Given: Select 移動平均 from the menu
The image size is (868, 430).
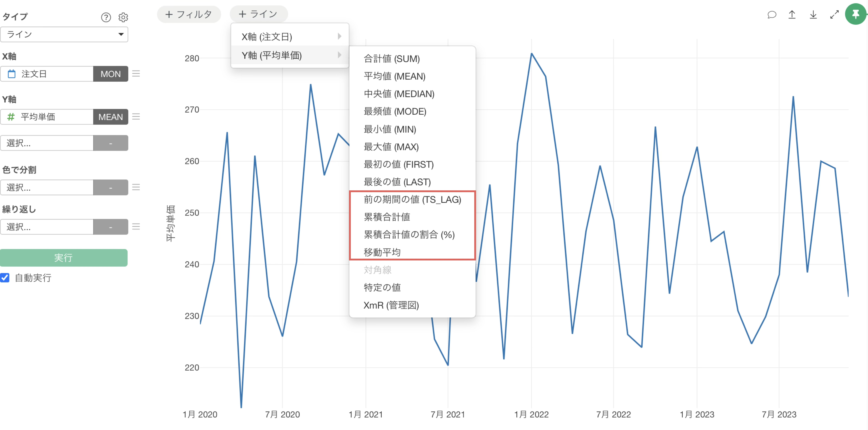Looking at the screenshot, I should 382,252.
